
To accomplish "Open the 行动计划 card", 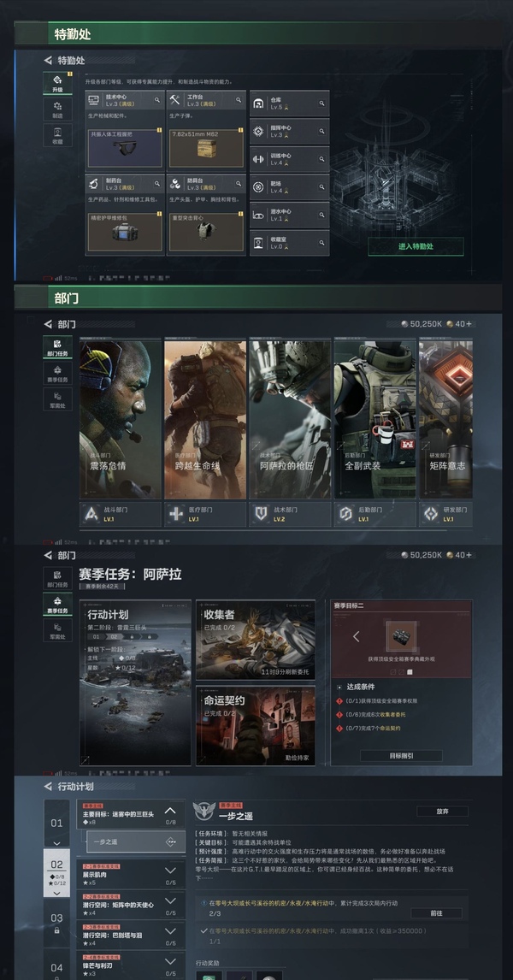I will 135,682.
